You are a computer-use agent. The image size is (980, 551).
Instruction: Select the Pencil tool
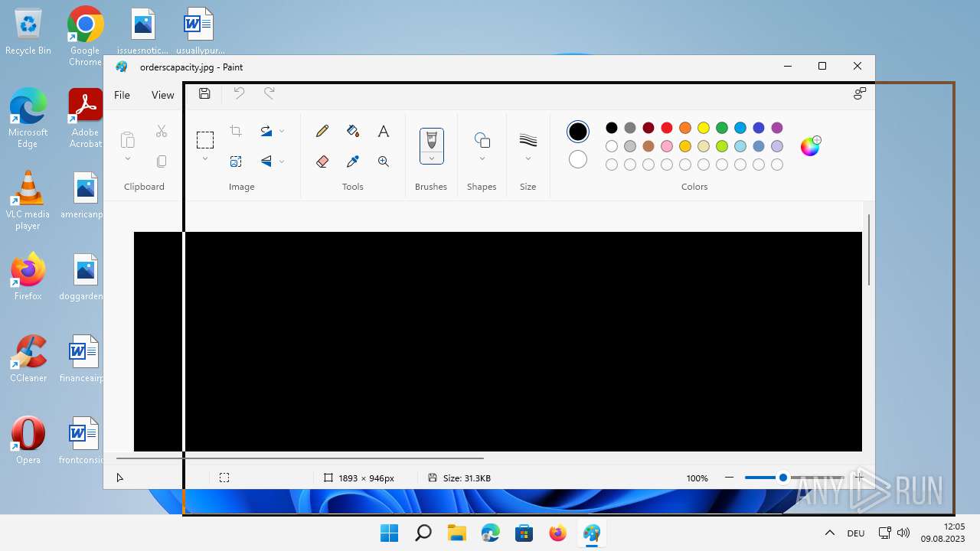(x=322, y=132)
